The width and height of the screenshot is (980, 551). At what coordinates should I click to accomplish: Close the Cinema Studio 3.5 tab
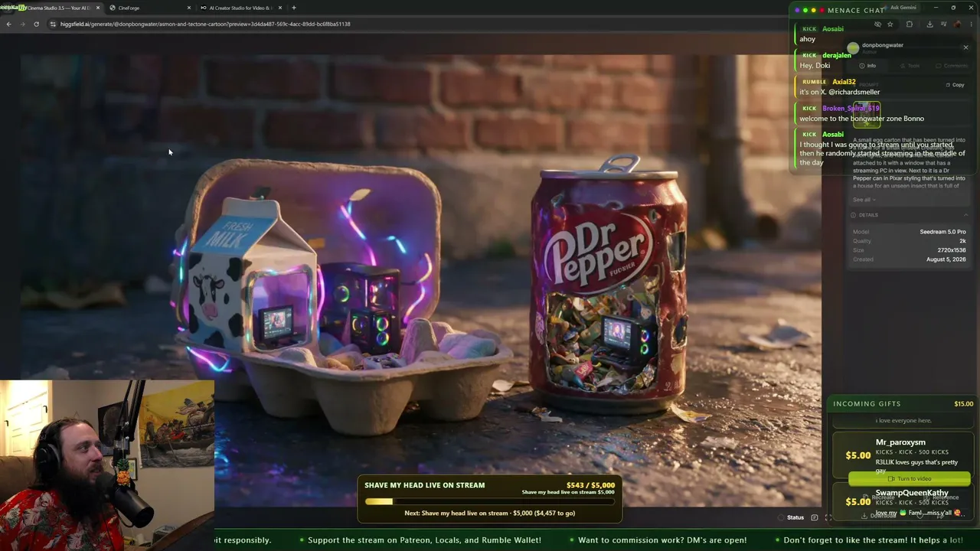coord(98,8)
